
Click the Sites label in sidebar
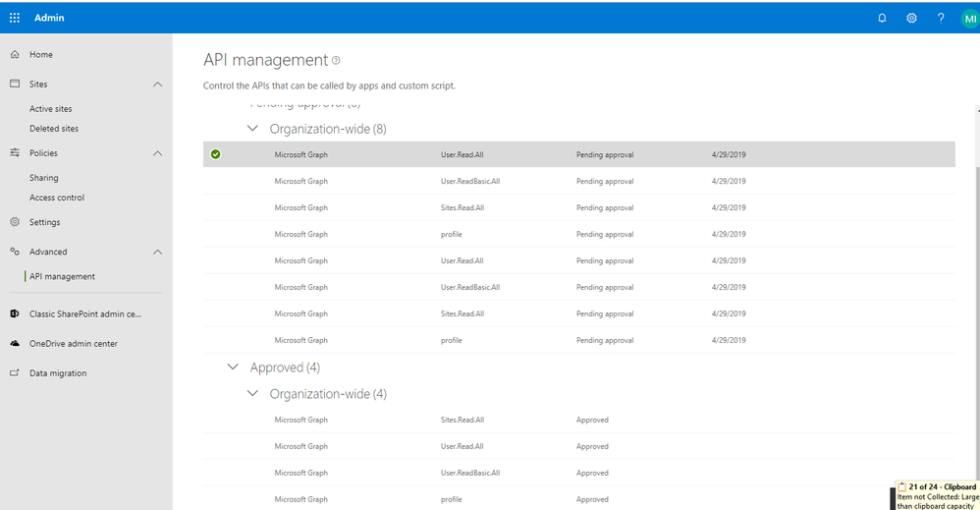38,84
